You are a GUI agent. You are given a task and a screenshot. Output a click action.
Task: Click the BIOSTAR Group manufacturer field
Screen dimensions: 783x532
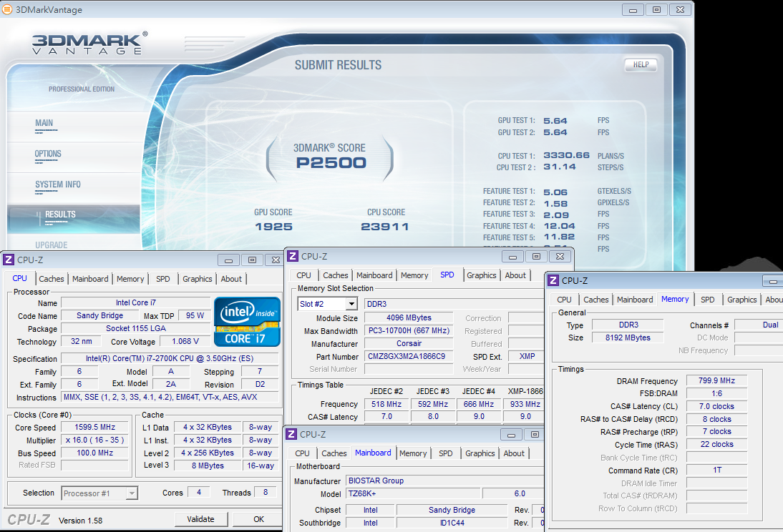pos(444,481)
